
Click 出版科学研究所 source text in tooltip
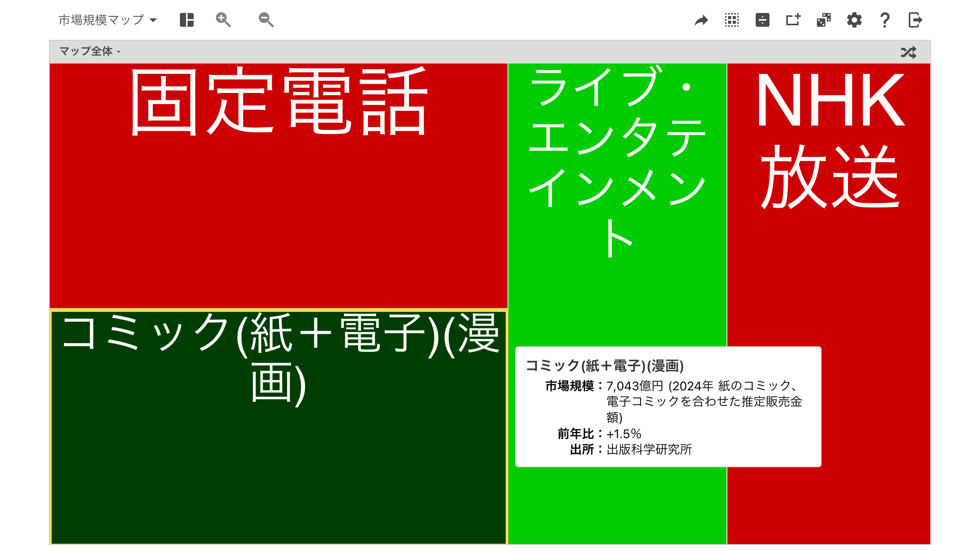click(x=649, y=449)
